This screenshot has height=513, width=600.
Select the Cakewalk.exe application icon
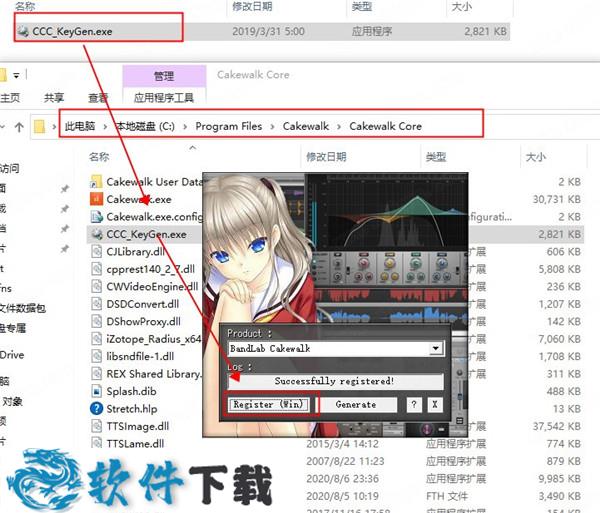tap(96, 199)
